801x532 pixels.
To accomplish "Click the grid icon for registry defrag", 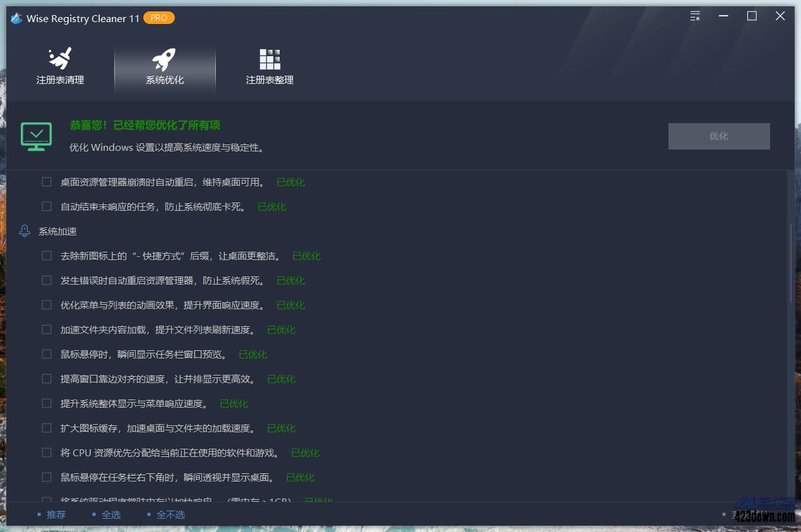I will pos(270,59).
